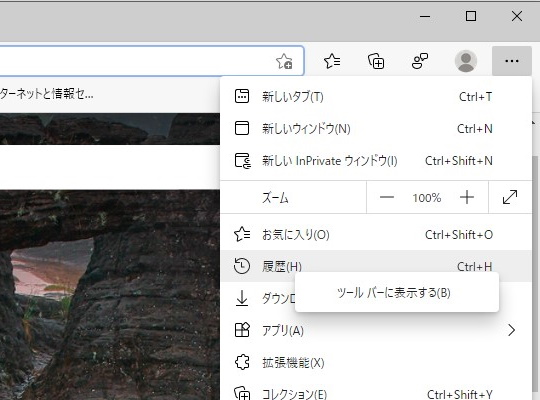
Task: Open the Favorites toolbar icon
Action: 332,61
